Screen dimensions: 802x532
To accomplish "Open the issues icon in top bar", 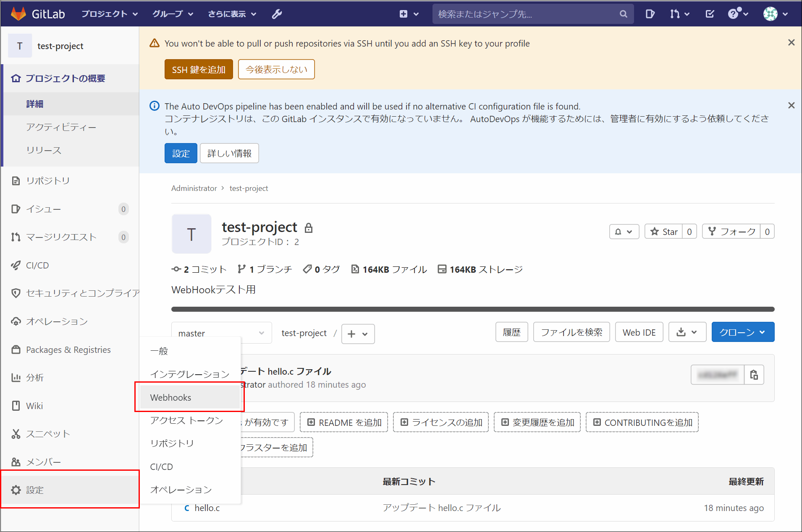I will click(650, 14).
